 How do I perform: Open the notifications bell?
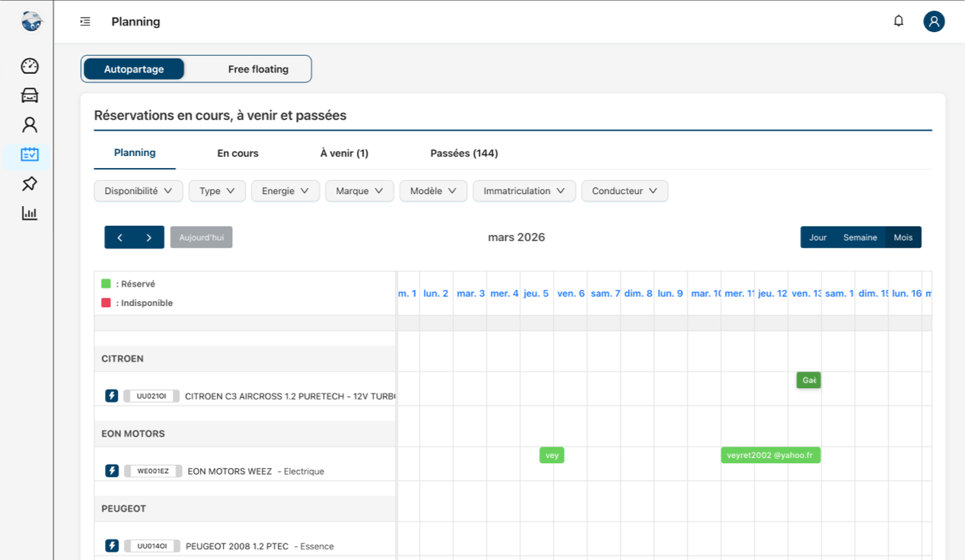[x=899, y=21]
